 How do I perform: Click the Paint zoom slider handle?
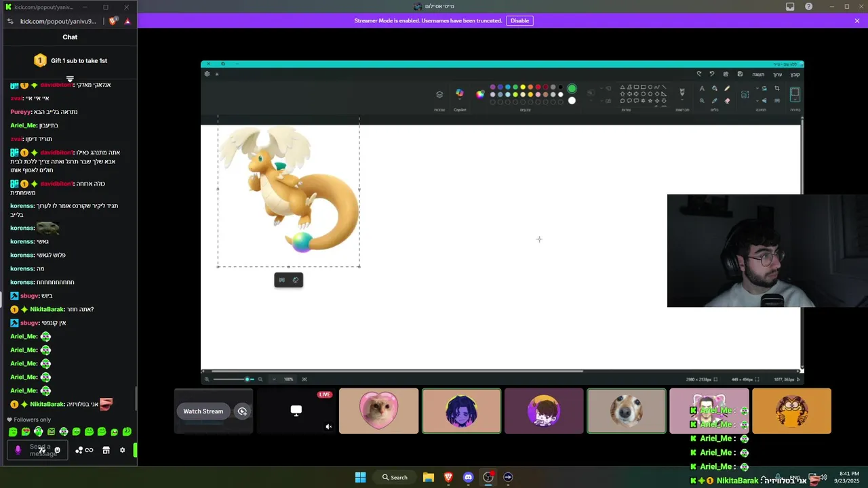(247, 379)
